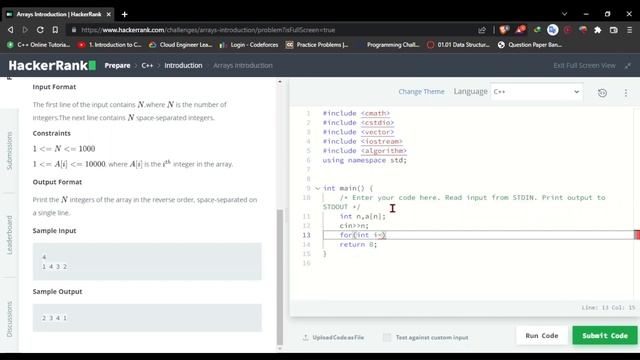Screen dimensions: 640x360
Task: Click Exit Full Screen View
Action: pyautogui.click(x=584, y=65)
